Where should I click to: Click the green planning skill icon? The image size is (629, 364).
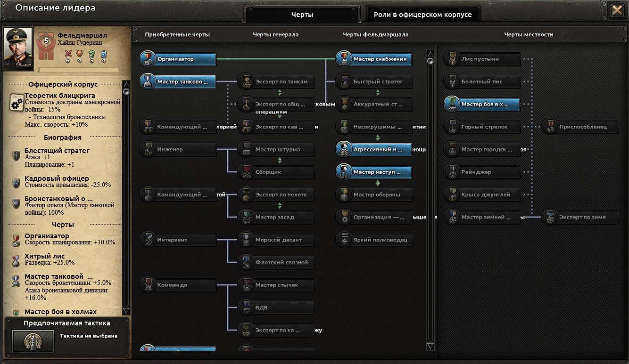click(92, 54)
